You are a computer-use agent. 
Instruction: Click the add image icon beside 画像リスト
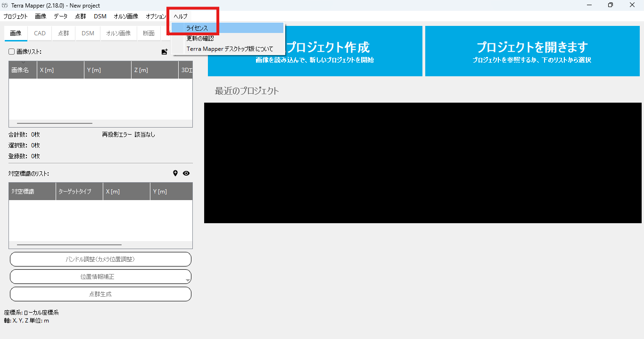click(x=165, y=52)
